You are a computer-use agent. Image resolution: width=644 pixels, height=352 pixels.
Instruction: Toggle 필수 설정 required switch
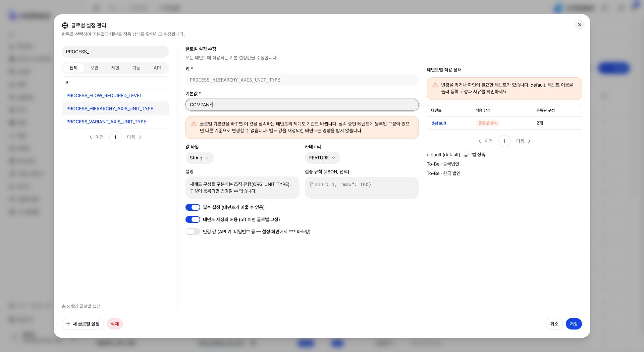coord(193,207)
